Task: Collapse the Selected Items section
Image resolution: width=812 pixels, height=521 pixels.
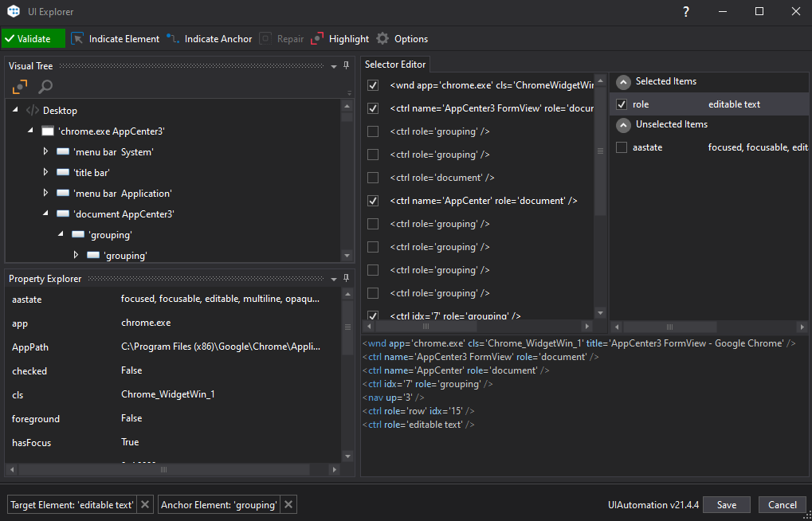Action: [x=623, y=81]
